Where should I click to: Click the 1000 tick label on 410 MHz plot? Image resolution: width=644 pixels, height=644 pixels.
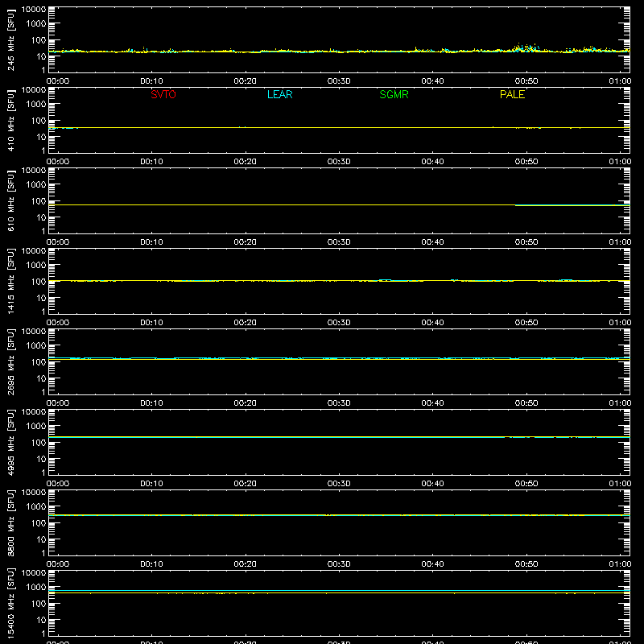point(36,104)
